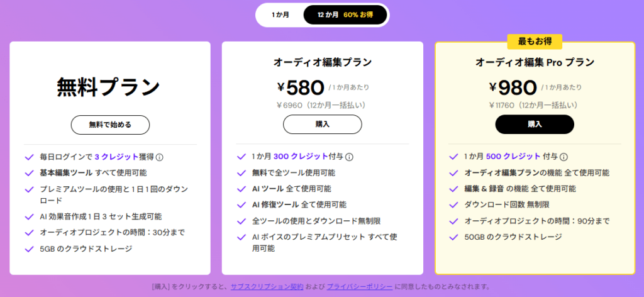The height and width of the screenshot is (297, 644).
Task: Click the ¥980 monthly price
Action: pyautogui.click(x=514, y=87)
